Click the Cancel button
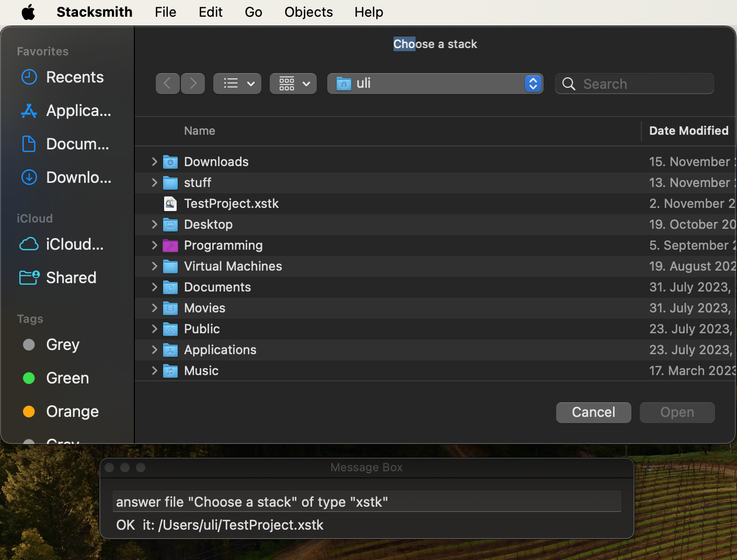This screenshot has height=560, width=737. coord(594,413)
